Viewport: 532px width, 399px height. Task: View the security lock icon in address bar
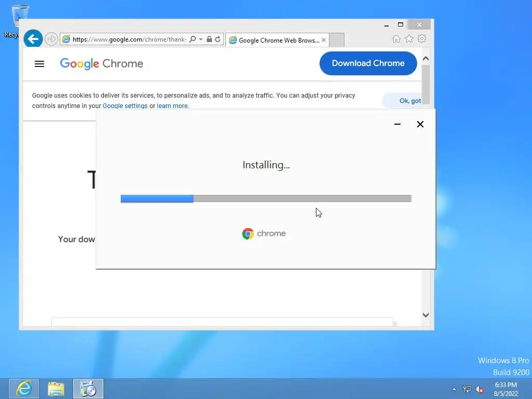tap(209, 39)
